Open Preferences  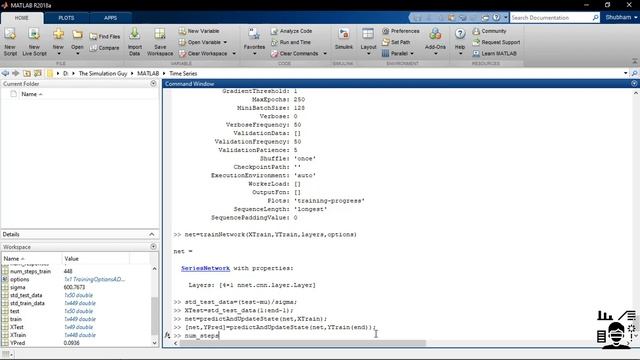[x=401, y=31]
